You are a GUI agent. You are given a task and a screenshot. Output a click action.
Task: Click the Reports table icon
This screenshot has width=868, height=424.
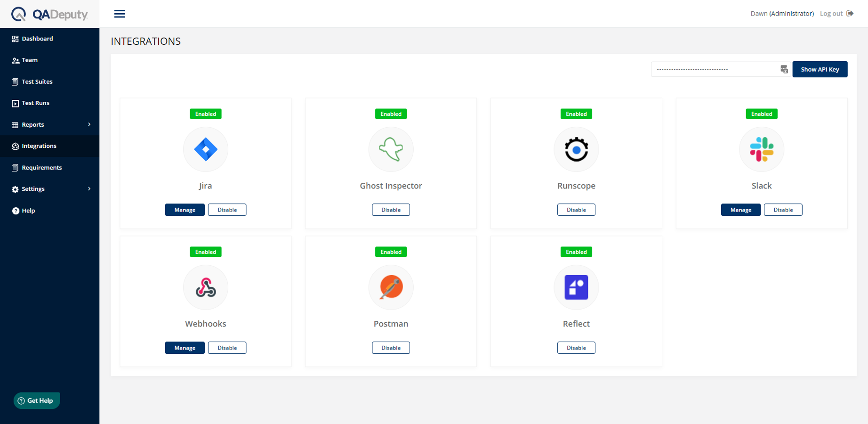coord(15,125)
